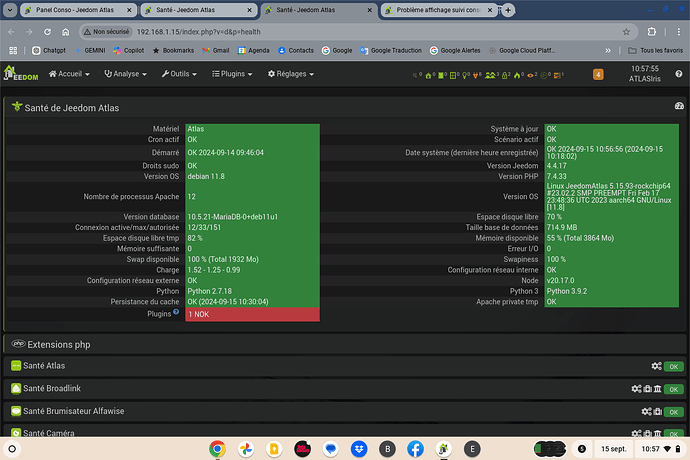Click the gears icon on Santé Atlas row
Viewport: 690px width, 460px height.
click(x=657, y=366)
